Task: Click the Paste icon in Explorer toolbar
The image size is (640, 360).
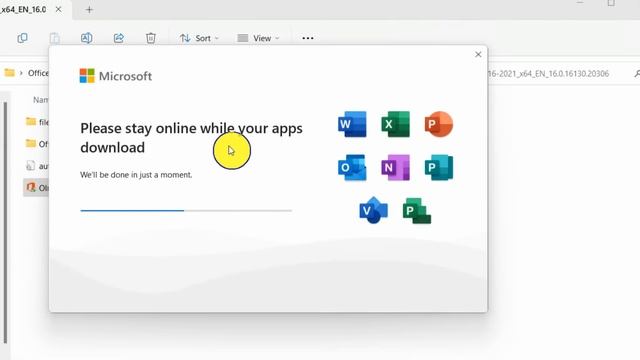Action: (54, 38)
